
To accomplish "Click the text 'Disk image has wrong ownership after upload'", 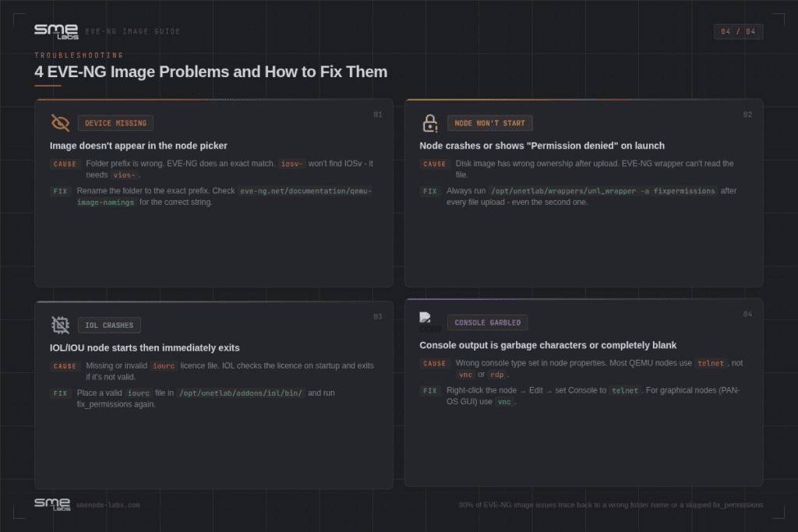I will pyautogui.click(x=535, y=164).
